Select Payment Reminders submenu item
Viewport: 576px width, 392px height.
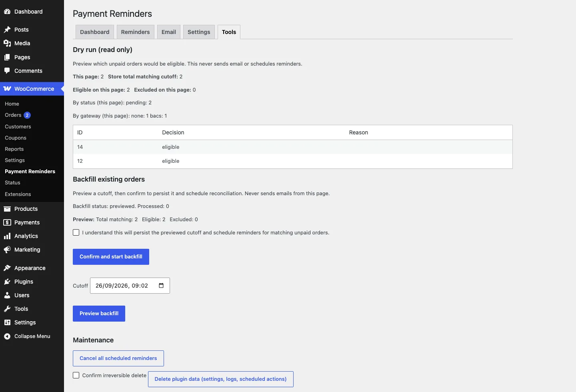(30, 171)
